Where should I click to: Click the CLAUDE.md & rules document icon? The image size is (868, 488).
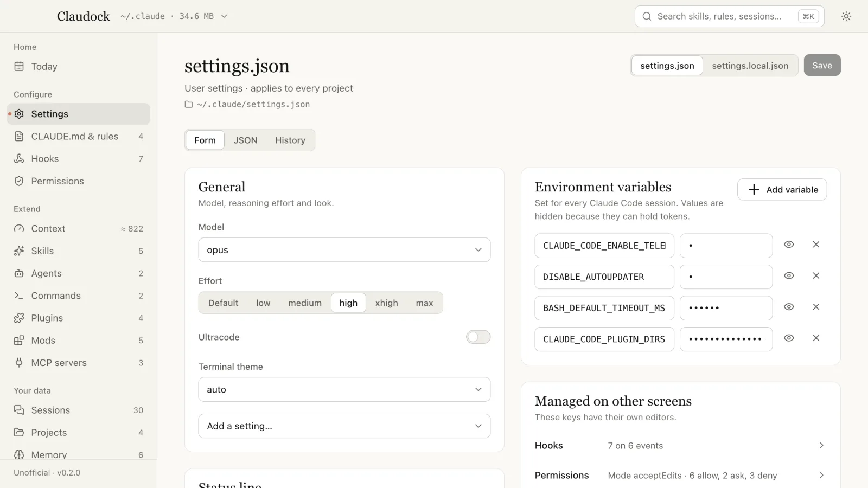tap(19, 136)
